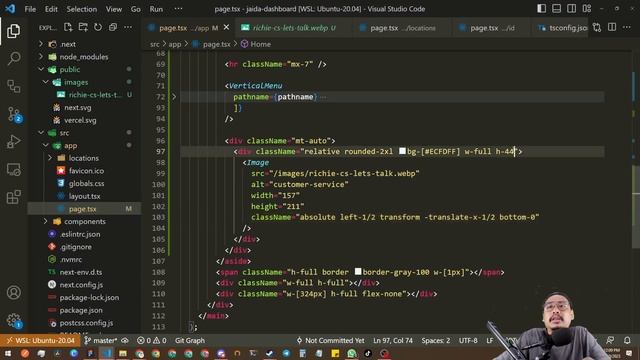The image size is (640, 360).
Task: Open the Search view in activity bar
Action: coord(13,58)
